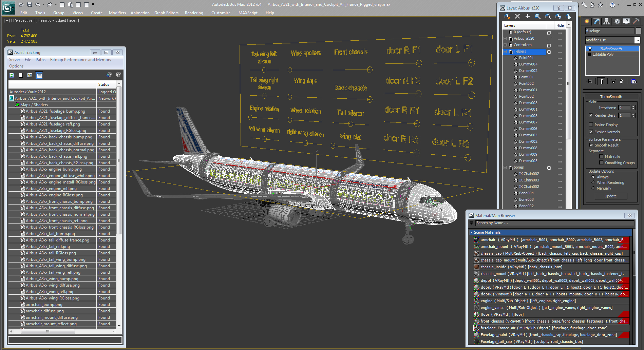
Task: Open the Display command panel tab
Action: [626, 21]
